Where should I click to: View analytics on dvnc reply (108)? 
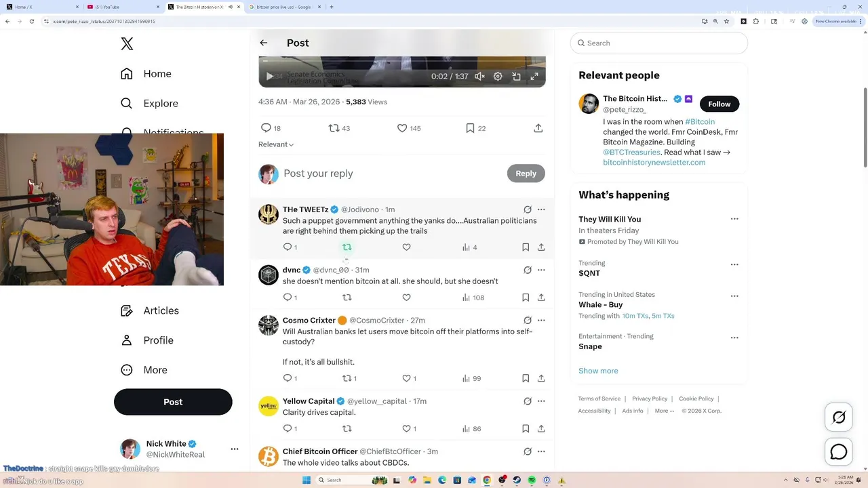[473, 298]
